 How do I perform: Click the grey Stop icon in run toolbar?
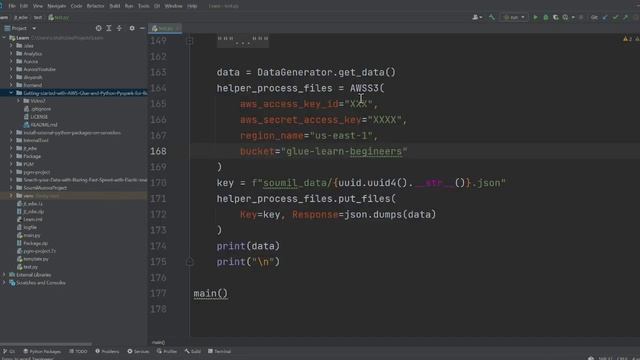click(x=581, y=18)
